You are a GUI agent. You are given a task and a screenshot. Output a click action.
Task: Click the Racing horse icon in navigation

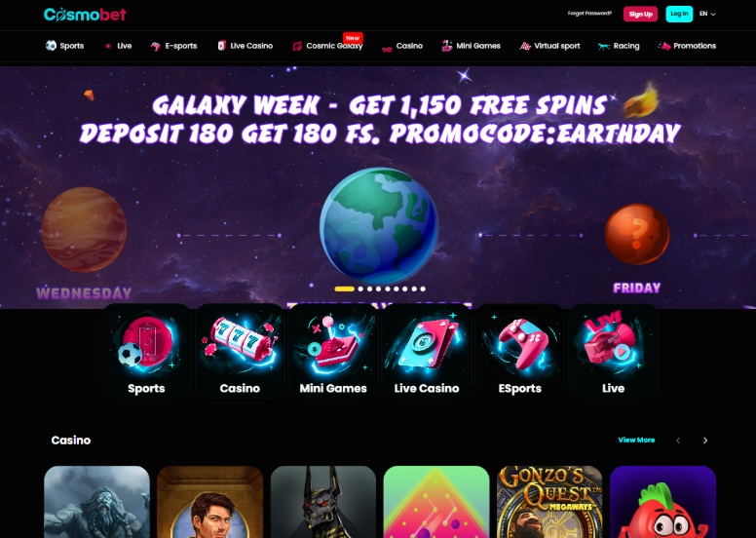(x=604, y=46)
